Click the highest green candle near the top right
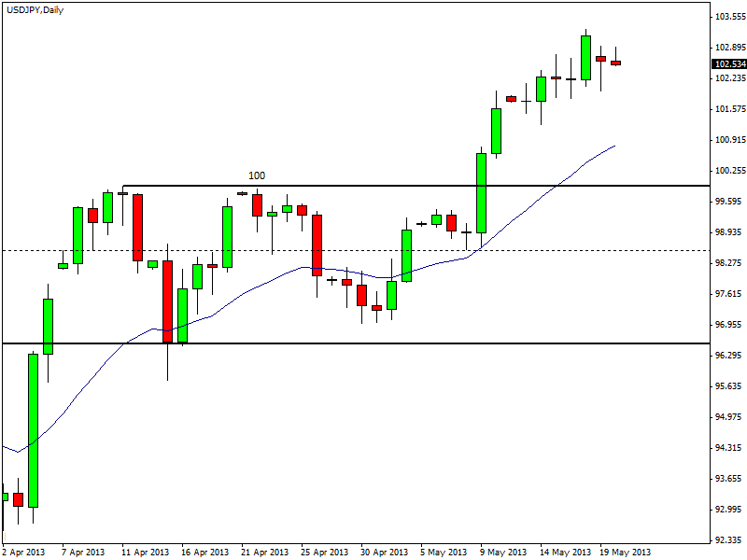The height and width of the screenshot is (560, 747). tap(585, 57)
